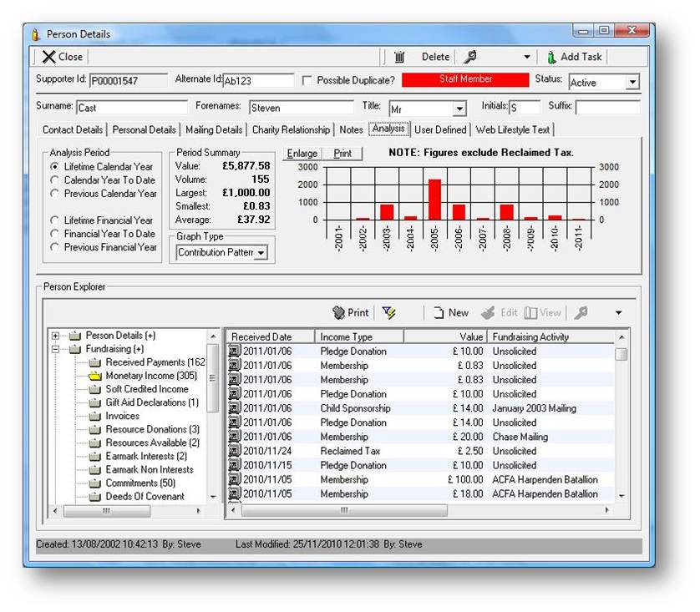Open the top toolbar wrench dropdown arrow
Viewport: 700px width, 612px height.
tap(527, 57)
